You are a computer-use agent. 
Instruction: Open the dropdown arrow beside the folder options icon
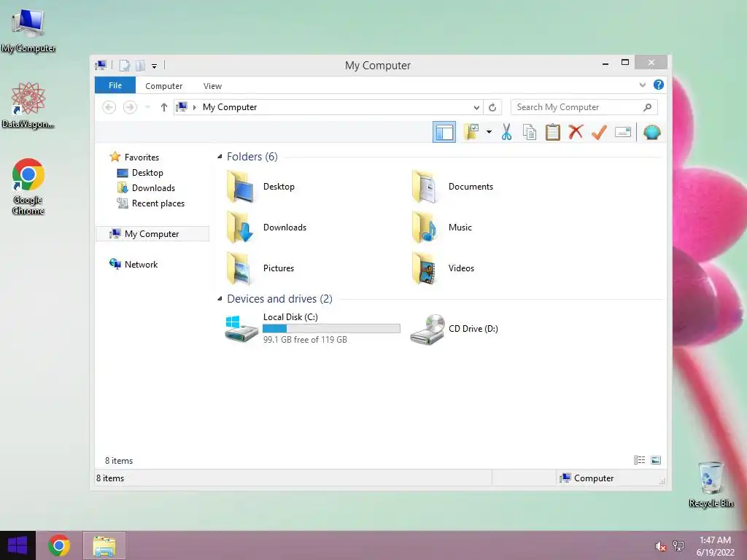[x=489, y=132]
